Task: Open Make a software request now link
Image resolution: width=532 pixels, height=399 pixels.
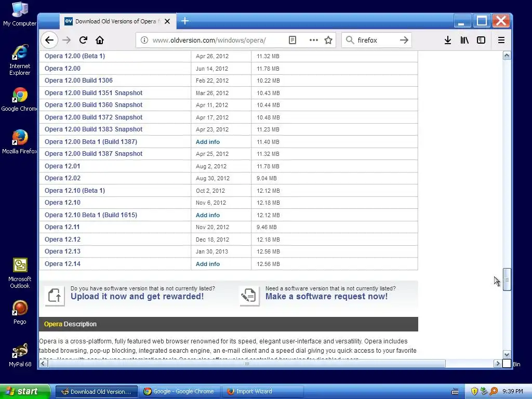Action: pyautogui.click(x=326, y=296)
